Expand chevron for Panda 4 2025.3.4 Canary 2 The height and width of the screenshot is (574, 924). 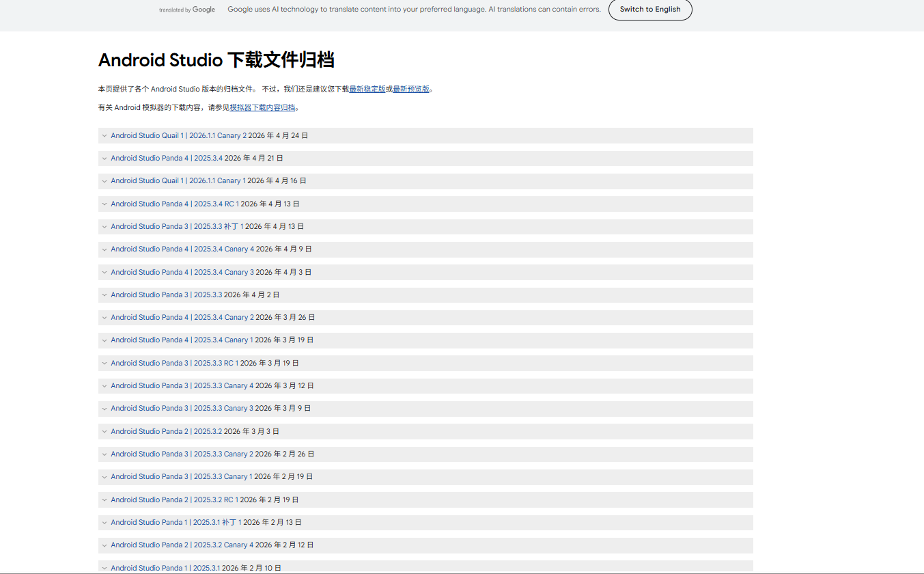pyautogui.click(x=104, y=318)
